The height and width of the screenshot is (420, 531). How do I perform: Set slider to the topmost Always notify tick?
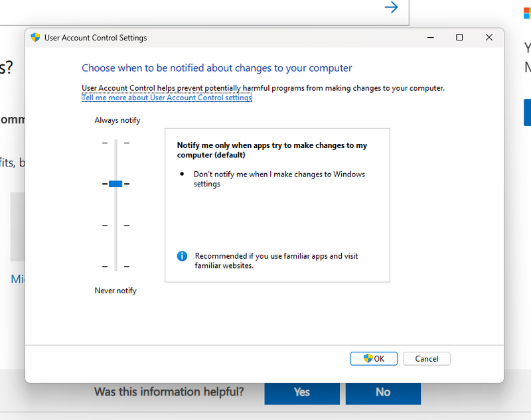pos(115,143)
